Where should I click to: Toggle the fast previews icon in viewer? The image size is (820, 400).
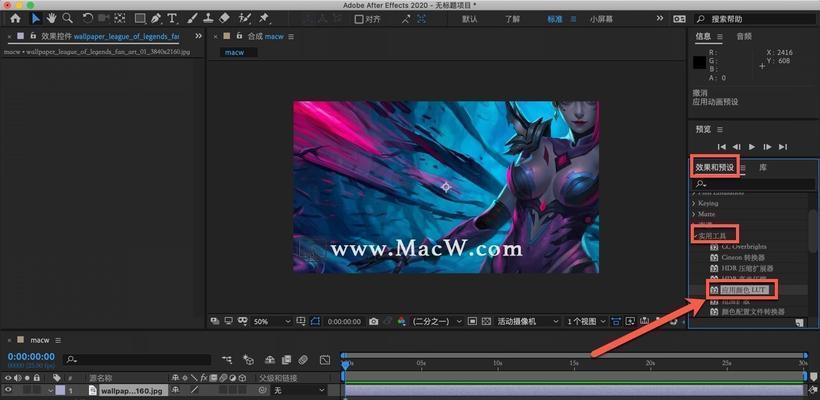[x=631, y=321]
